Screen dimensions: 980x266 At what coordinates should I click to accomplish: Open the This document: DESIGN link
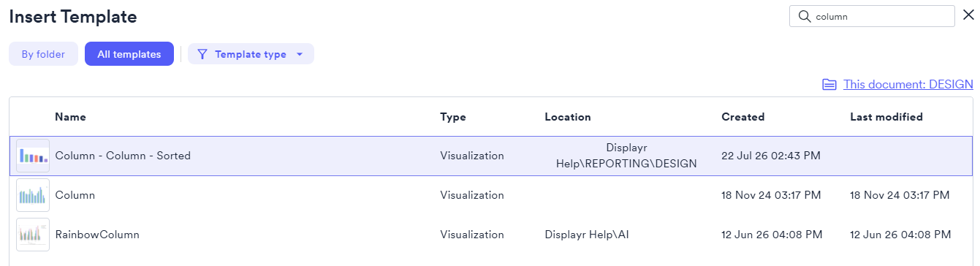[x=908, y=85]
